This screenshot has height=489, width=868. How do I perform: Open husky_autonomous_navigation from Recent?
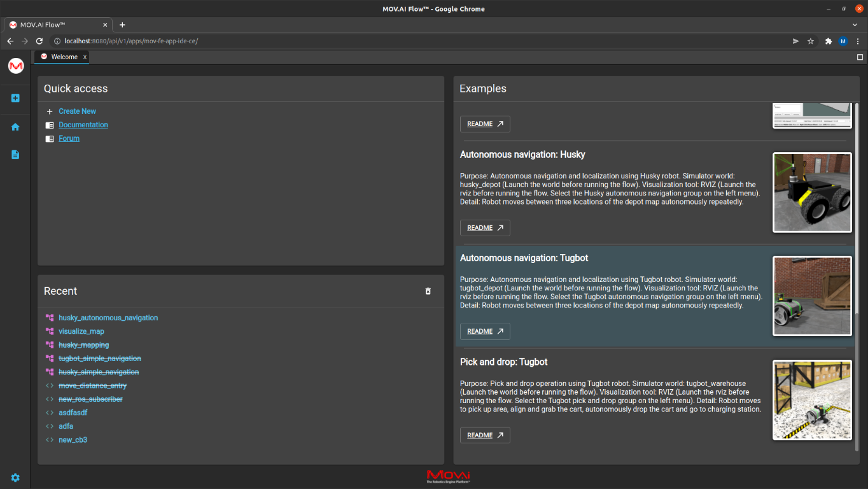point(108,318)
